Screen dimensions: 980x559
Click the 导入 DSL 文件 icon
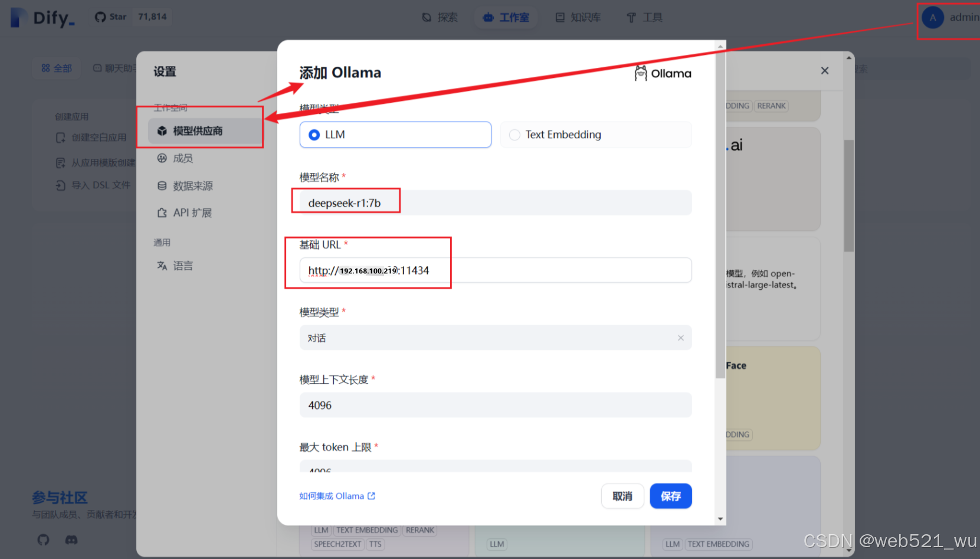click(x=60, y=185)
